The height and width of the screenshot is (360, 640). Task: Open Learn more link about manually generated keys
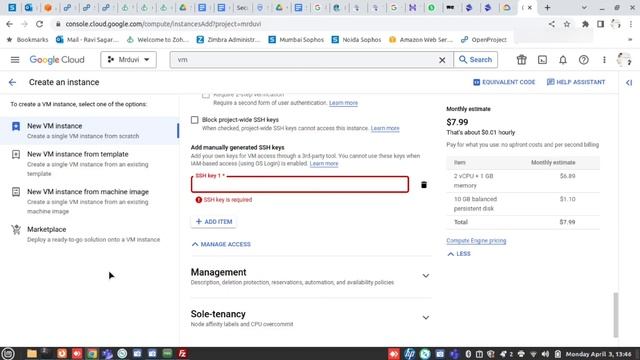324,164
